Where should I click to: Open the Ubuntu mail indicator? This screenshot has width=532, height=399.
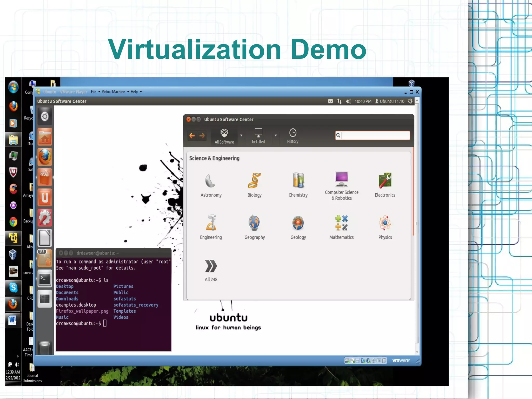pos(330,101)
